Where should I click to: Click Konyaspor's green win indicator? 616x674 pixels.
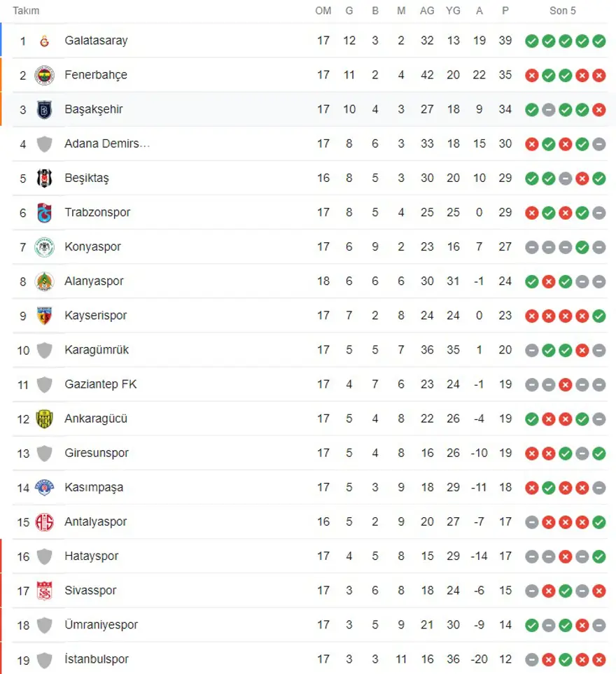point(582,247)
